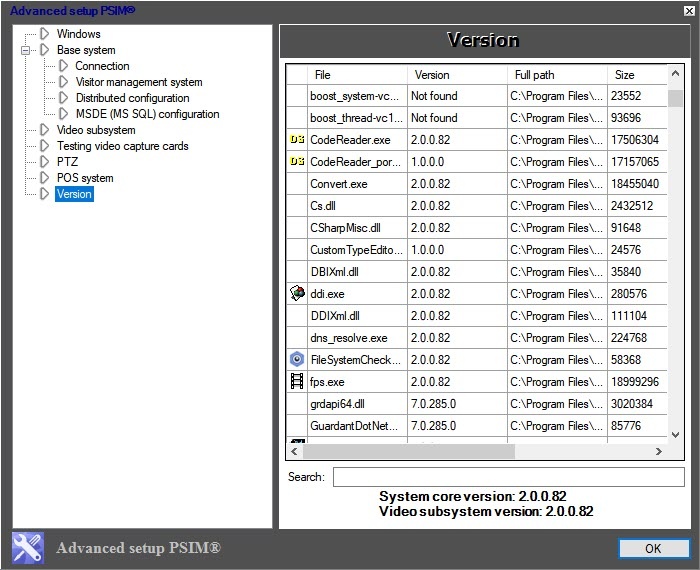Click the wrench and screwdriver setup icon
The width and height of the screenshot is (700, 570).
28,548
